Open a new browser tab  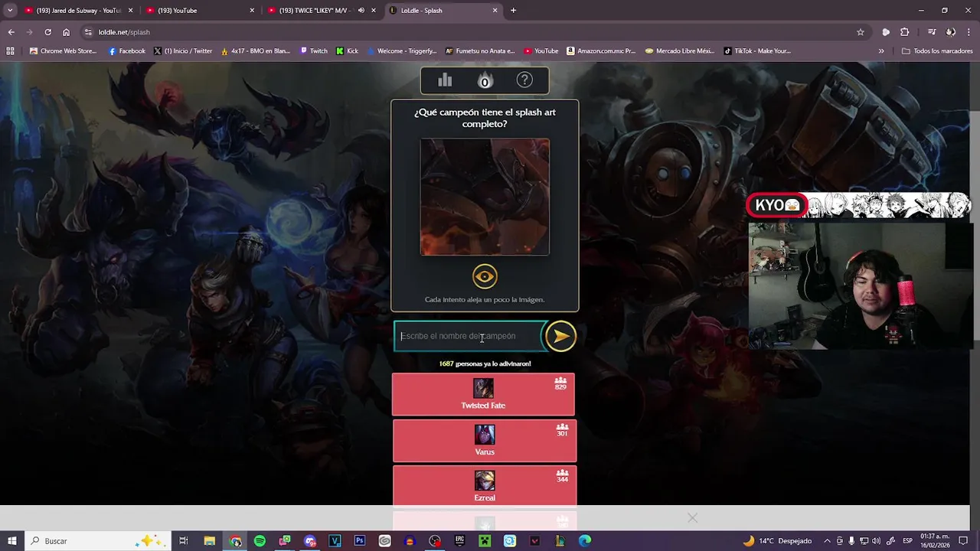pos(513,11)
